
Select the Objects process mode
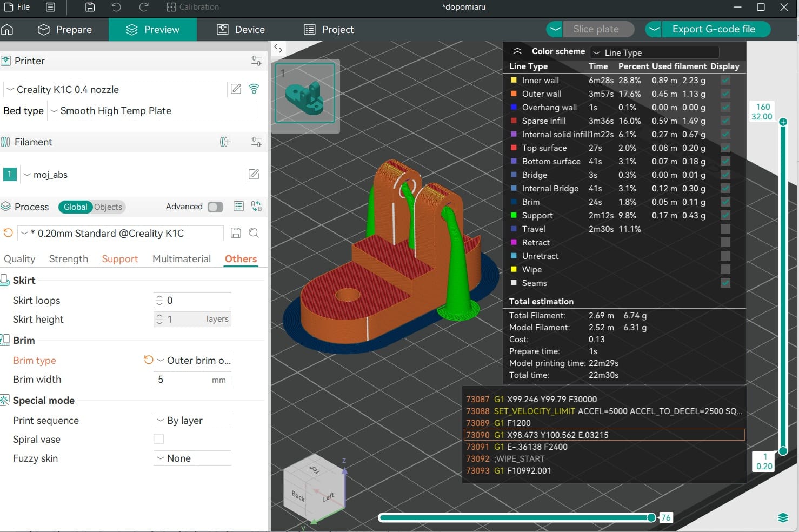[108, 207]
